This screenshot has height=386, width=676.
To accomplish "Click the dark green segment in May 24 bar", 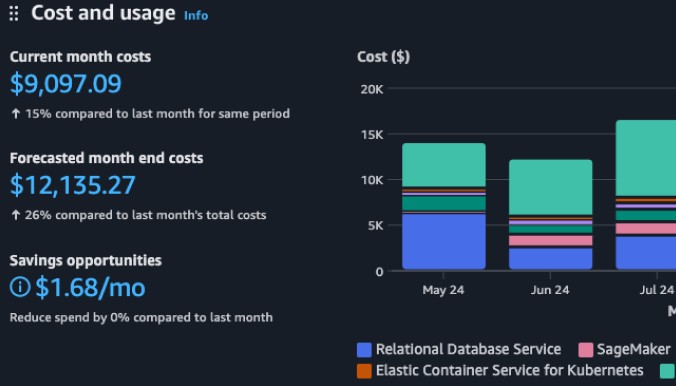I will pyautogui.click(x=444, y=204).
